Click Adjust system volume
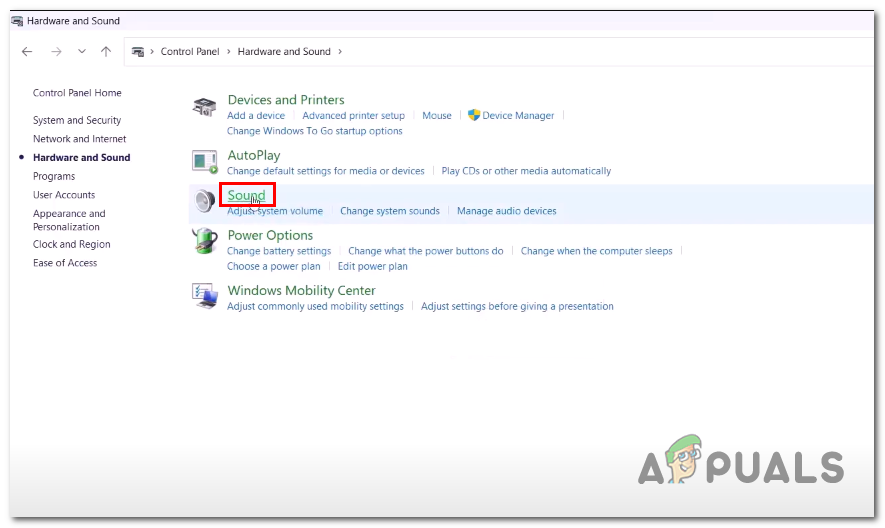 (x=275, y=211)
